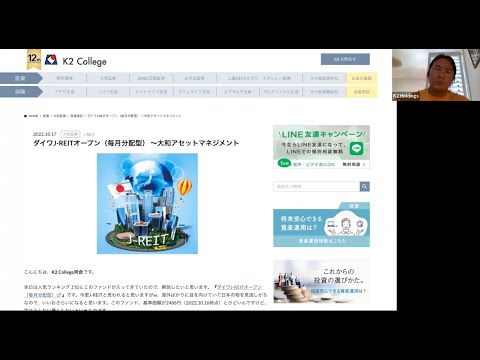
Task: Go to 大和証券 in the breadcrumb
Action: click(x=59, y=116)
